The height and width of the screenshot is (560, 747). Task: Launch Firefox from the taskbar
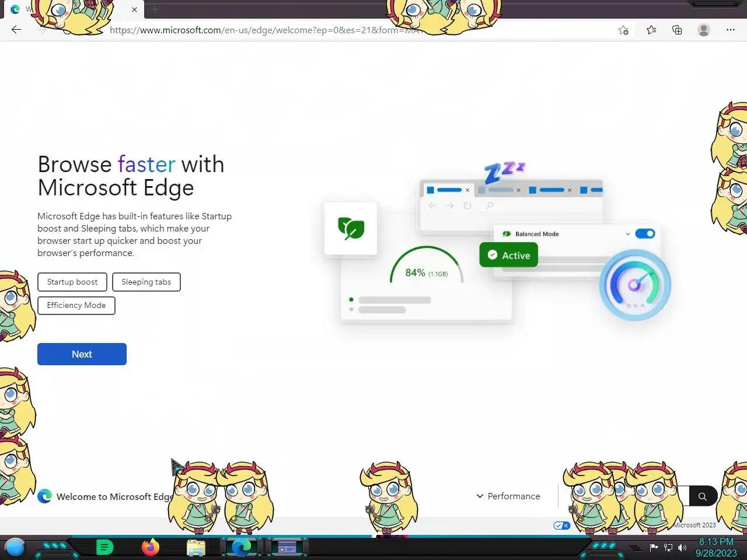pos(151,547)
